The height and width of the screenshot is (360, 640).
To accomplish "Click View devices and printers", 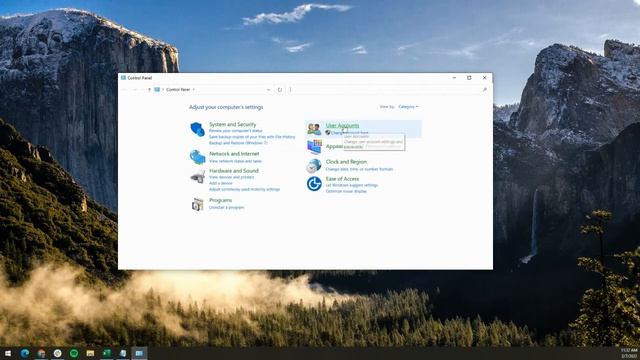I will [x=231, y=177].
